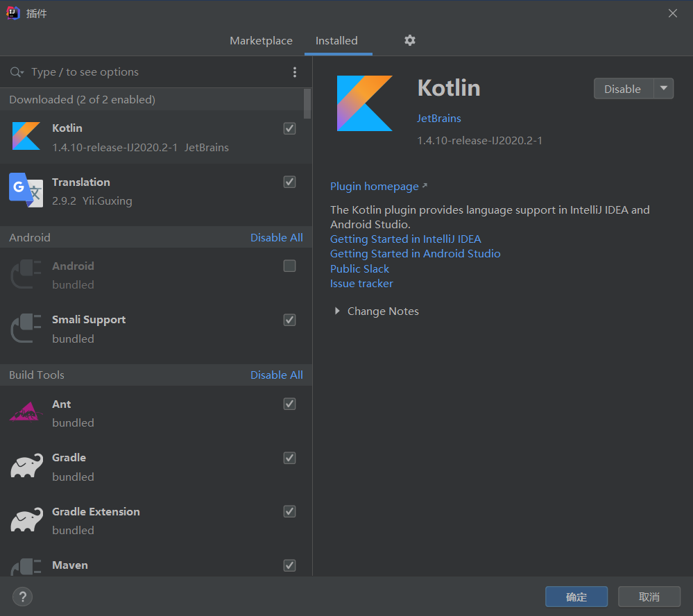Click the Smali Support plug icon

coord(26,328)
